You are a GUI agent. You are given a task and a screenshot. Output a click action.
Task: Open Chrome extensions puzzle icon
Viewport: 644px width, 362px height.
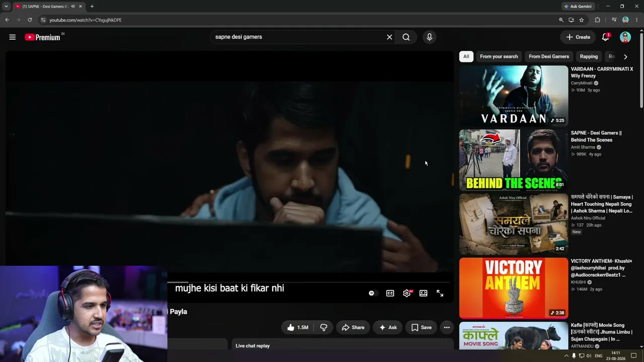click(598, 20)
